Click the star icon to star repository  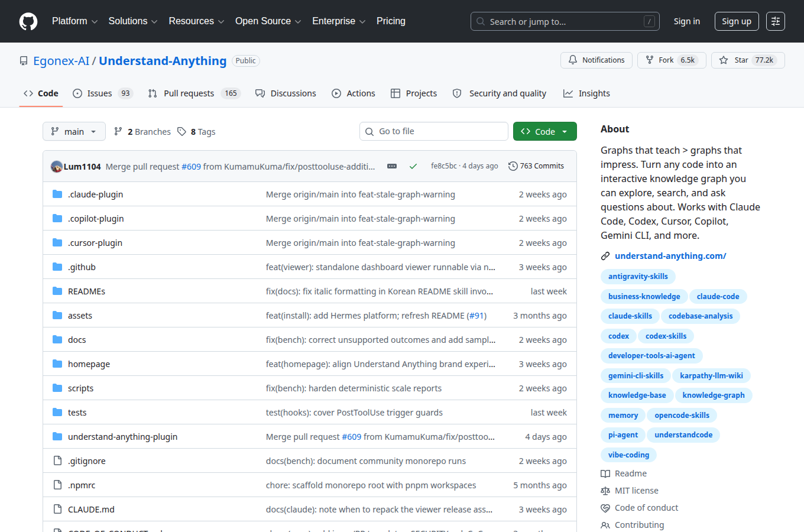point(724,60)
